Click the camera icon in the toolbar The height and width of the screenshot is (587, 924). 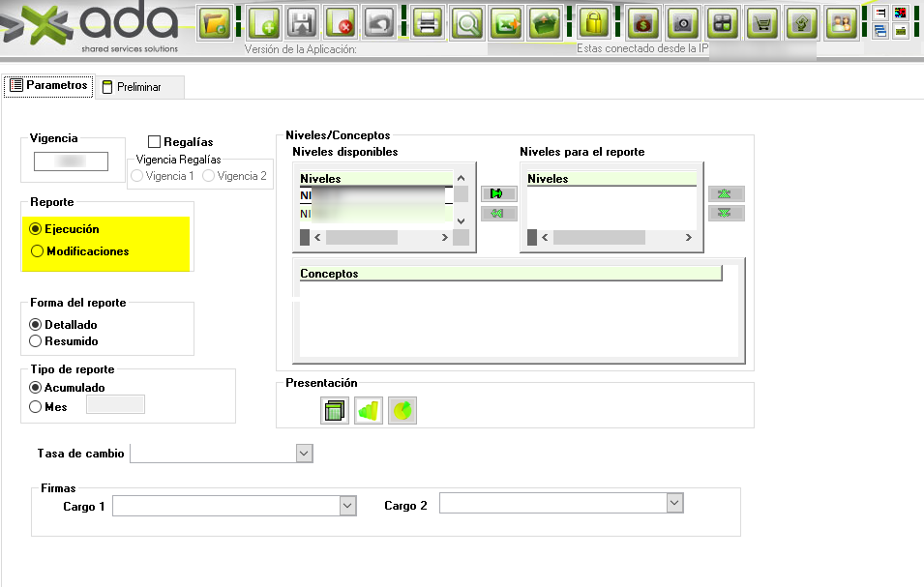pyautogui.click(x=683, y=22)
